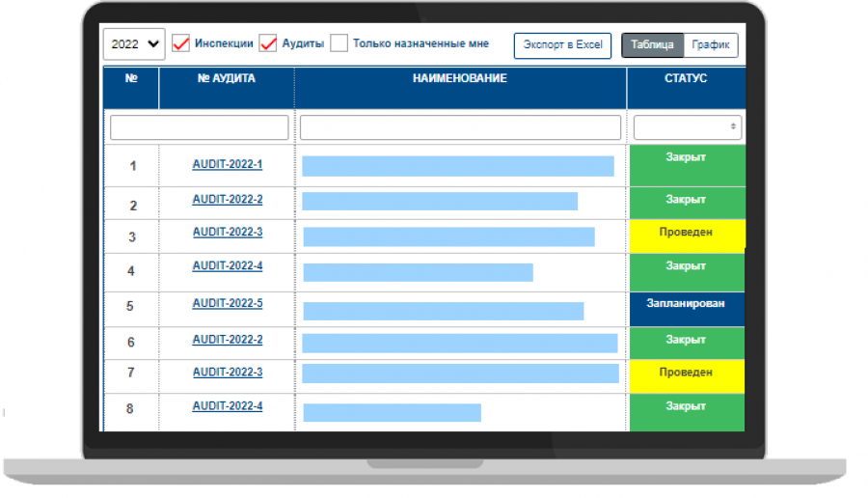The image size is (868, 498).
Task: Enable the Только назначенные мне checkbox
Action: click(x=339, y=43)
